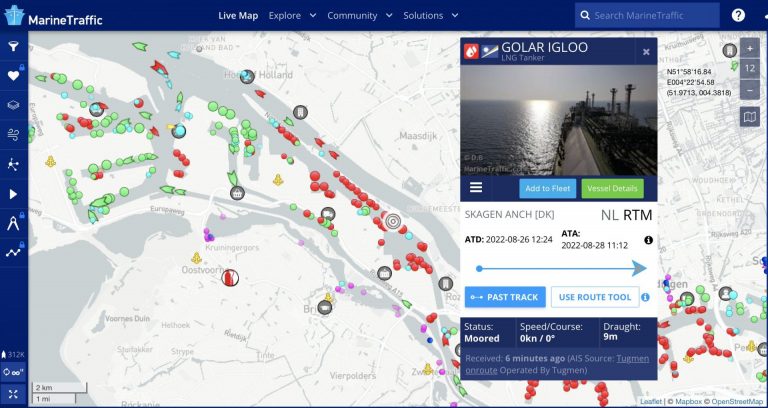The image size is (768, 408).
Task: Enter fullscreen map mode icon
Action: [13, 394]
